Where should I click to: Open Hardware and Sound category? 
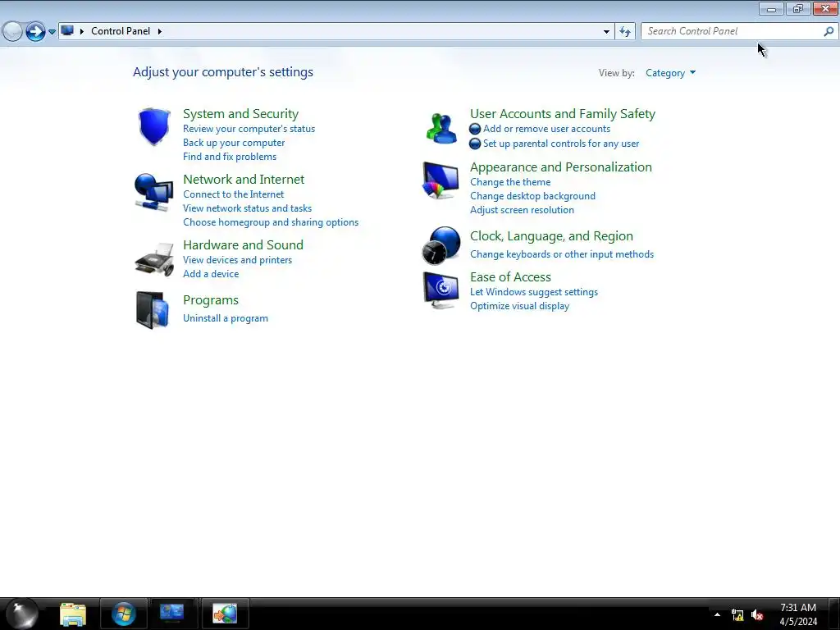click(x=243, y=244)
